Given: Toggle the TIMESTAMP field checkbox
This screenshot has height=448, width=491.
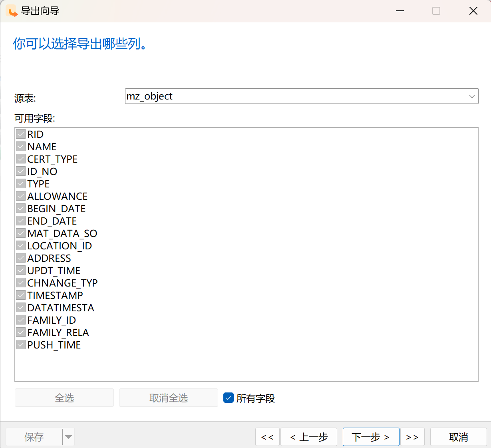Looking at the screenshot, I should 21,295.
